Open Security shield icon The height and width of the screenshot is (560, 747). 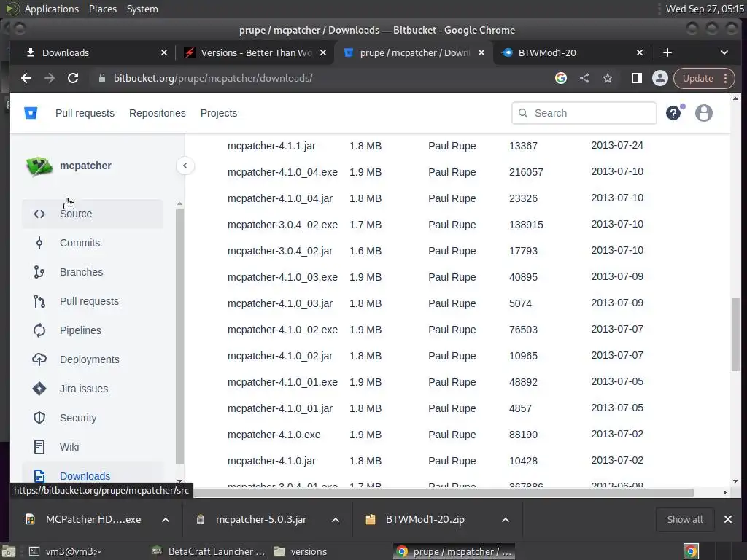(39, 418)
